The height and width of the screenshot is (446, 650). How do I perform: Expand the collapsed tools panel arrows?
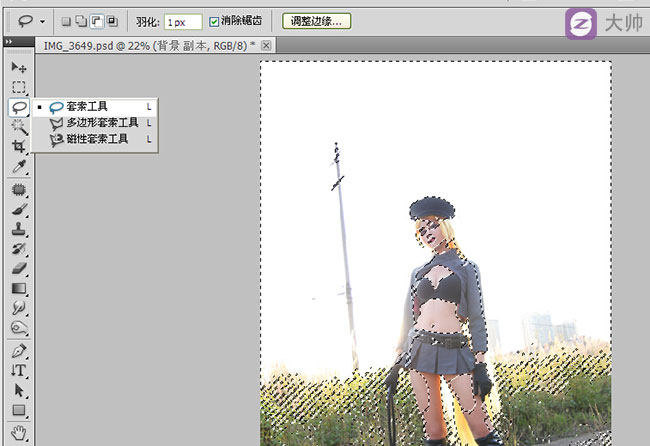(9, 41)
